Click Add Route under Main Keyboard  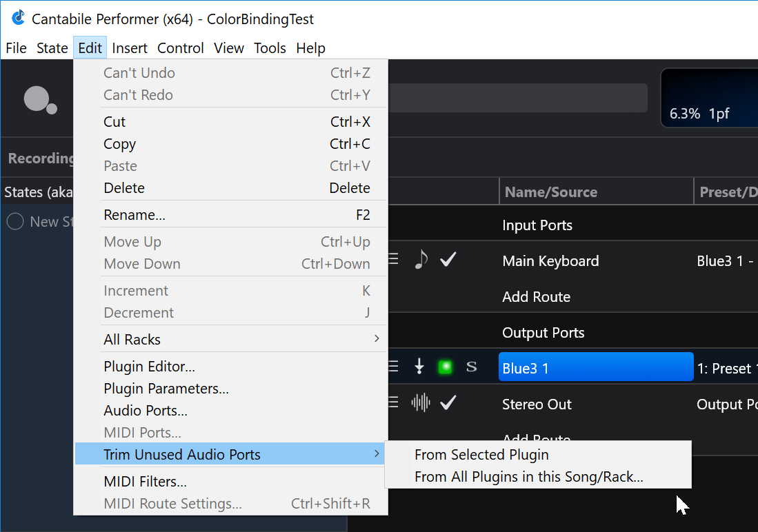tap(536, 296)
